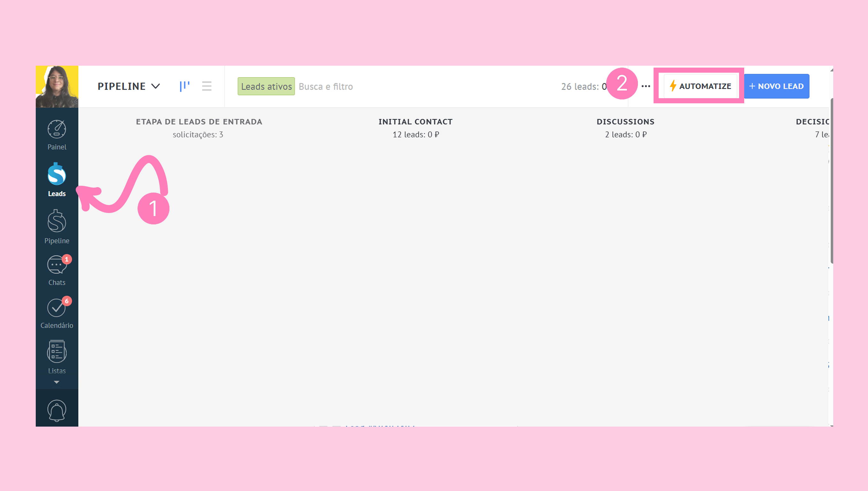Switch to pipeline board view
Viewport: 868px width, 491px height.
(x=184, y=86)
